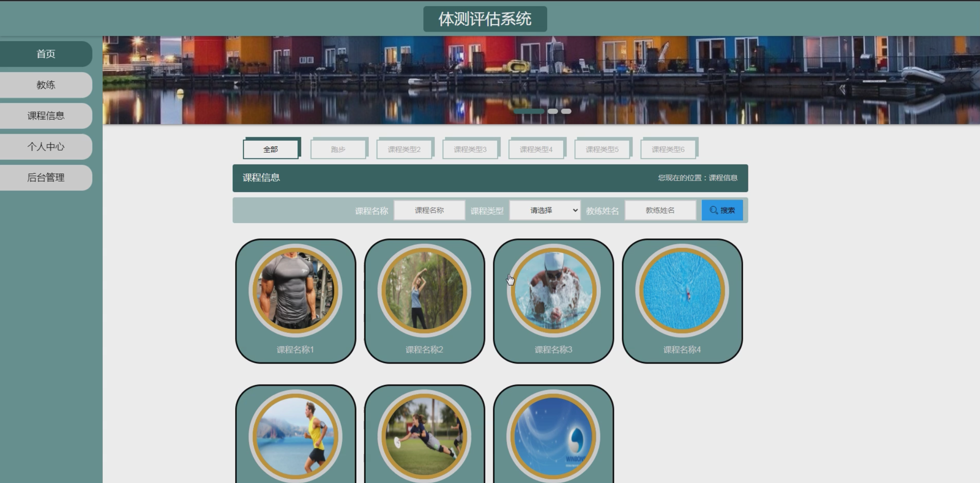Open the blue WINBON logo course thumbnail

553,436
